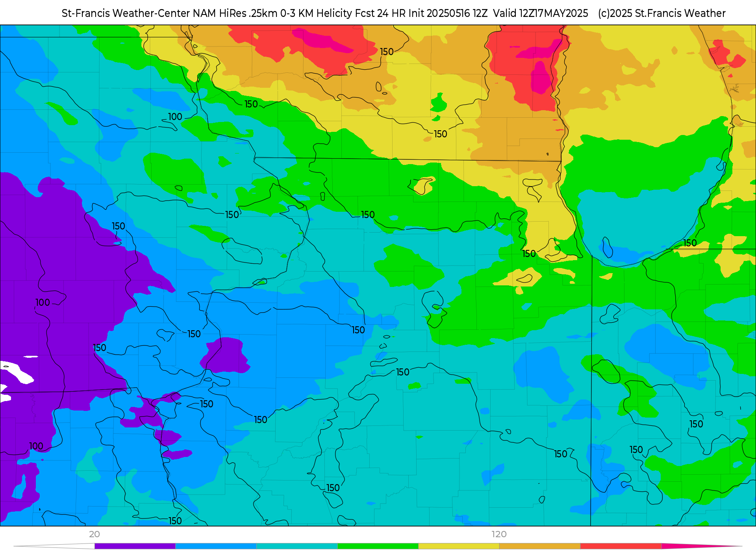Click the "20" legend scale label
This screenshot has width=756, height=551.
94,534
